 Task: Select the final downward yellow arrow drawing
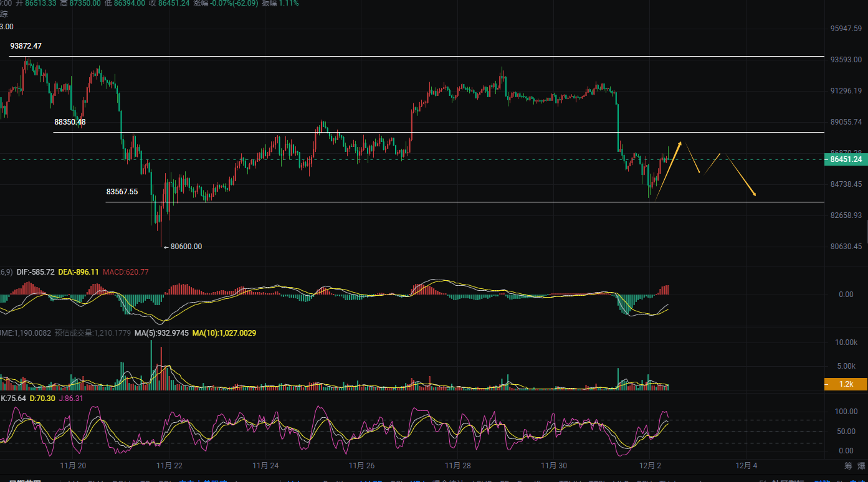pos(739,175)
